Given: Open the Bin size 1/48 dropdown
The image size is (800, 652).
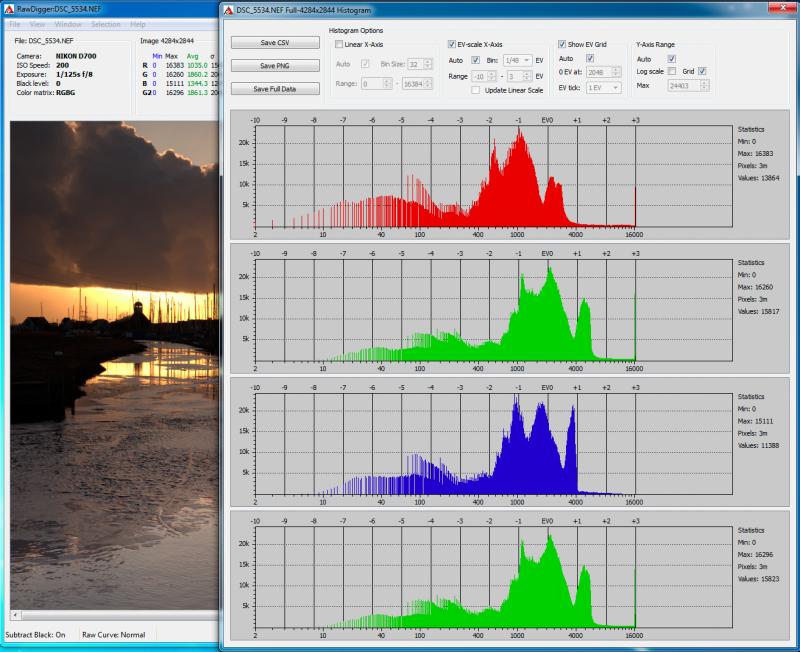Looking at the screenshot, I should [x=517, y=60].
